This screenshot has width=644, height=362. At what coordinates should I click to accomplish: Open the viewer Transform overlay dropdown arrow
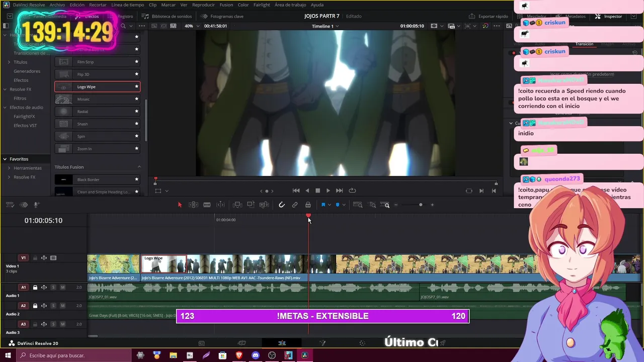click(x=167, y=191)
